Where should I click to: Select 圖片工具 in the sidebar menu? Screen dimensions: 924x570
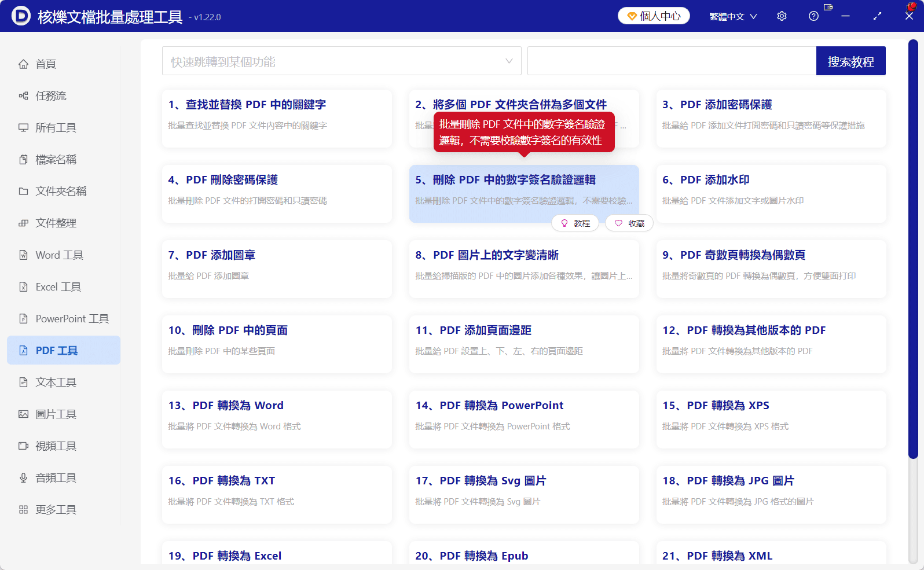pyautogui.click(x=64, y=414)
